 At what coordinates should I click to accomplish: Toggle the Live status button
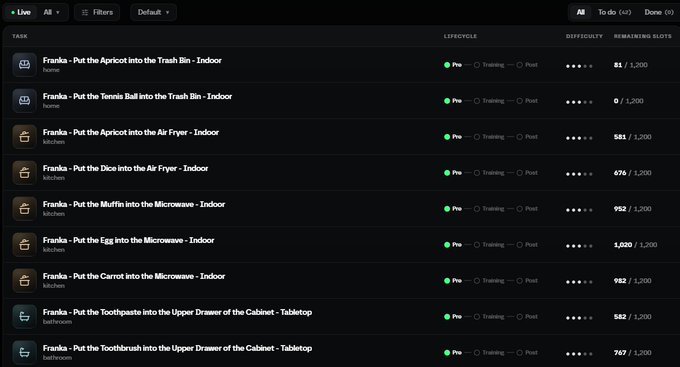point(21,12)
